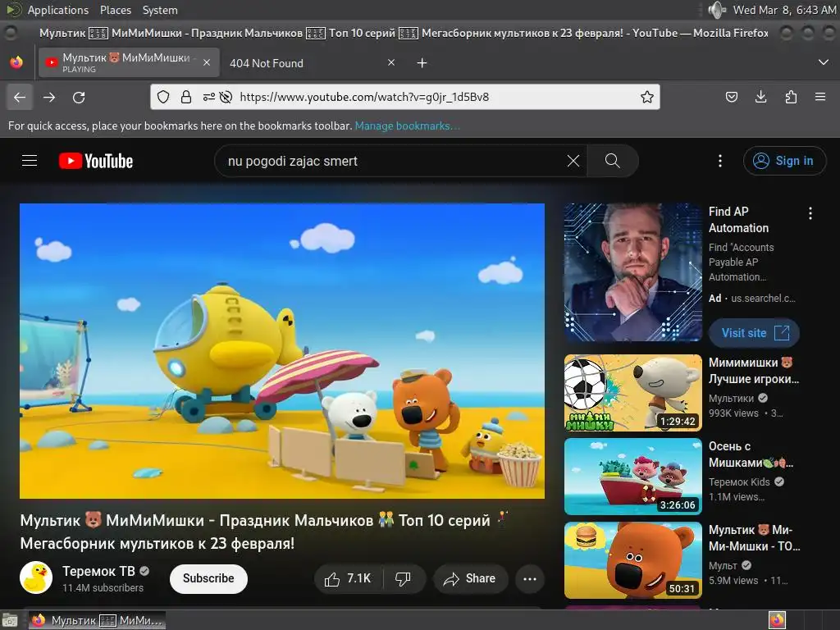
Task: Click the Find AP Automation ad title
Action: click(738, 220)
